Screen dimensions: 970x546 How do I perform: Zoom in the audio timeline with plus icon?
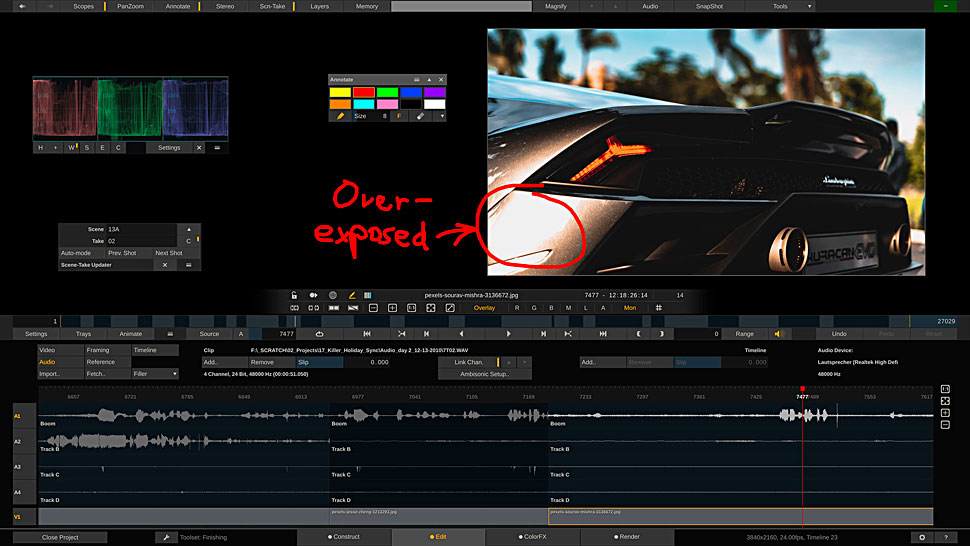(945, 412)
